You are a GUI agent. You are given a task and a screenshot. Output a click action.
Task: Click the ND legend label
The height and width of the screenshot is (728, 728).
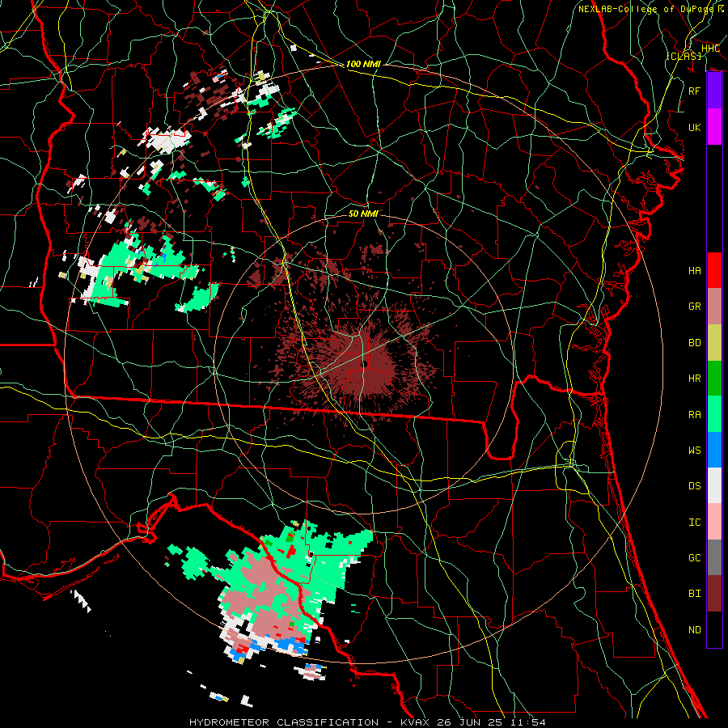click(695, 630)
